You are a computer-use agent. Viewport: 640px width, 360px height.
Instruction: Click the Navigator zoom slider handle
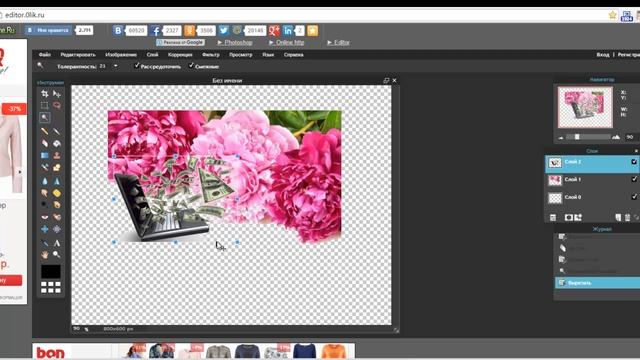577,137
